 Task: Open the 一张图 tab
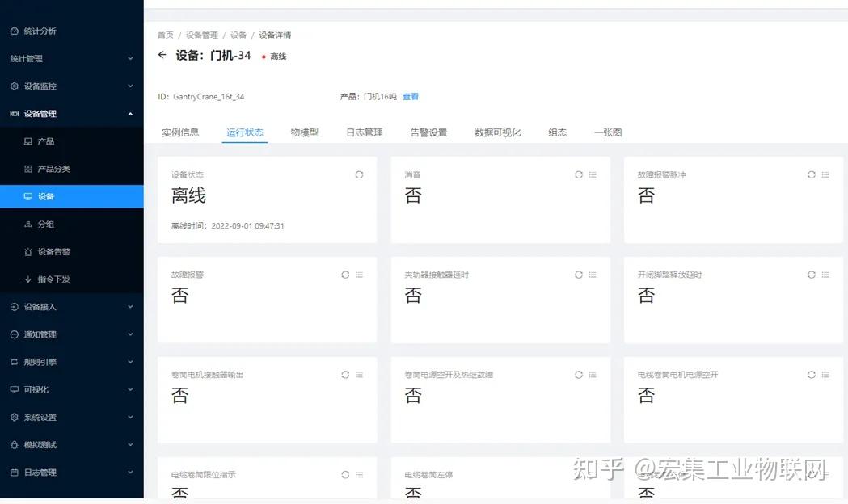click(x=608, y=132)
